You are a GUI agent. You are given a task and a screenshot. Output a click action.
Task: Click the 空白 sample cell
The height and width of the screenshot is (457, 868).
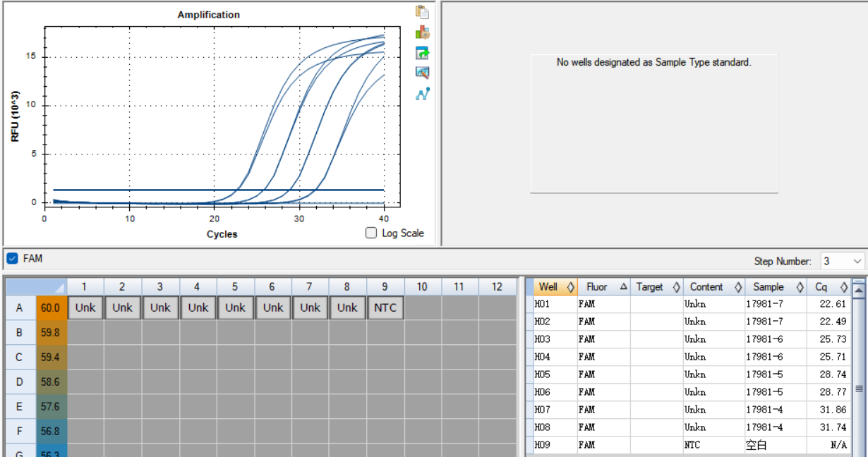776,445
